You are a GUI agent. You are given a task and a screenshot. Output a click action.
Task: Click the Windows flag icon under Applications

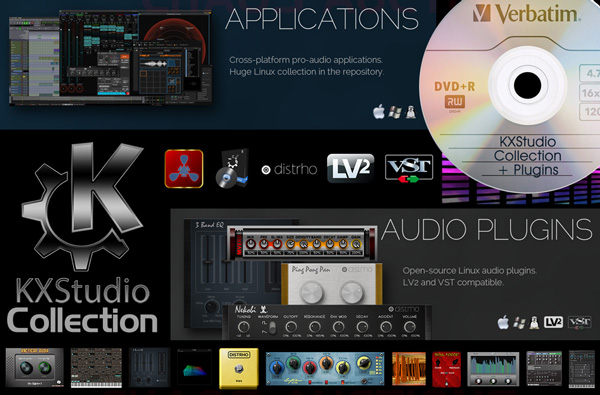coord(395,112)
